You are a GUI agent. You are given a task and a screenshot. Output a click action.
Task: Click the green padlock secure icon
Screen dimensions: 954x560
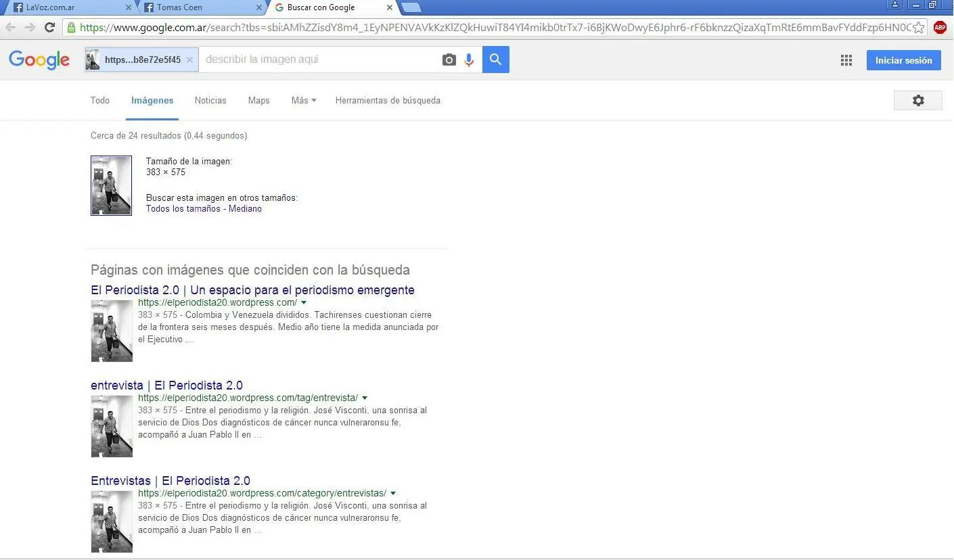coord(71,28)
